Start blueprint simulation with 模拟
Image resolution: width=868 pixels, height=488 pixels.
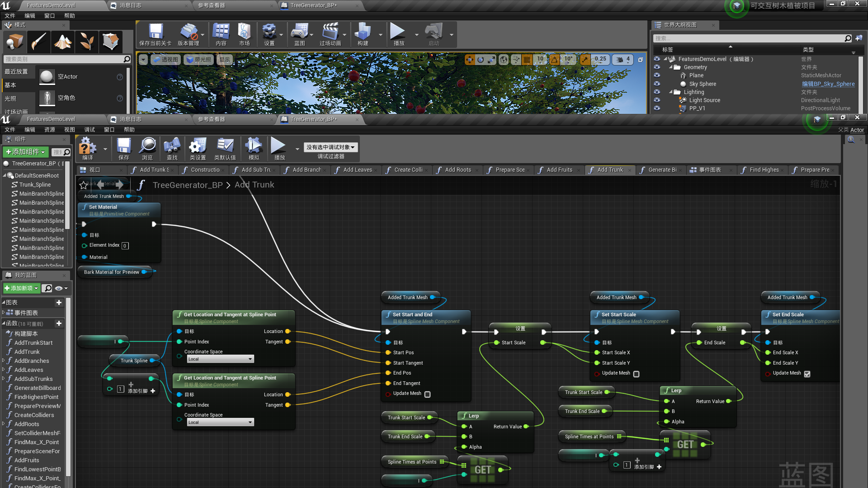point(254,149)
